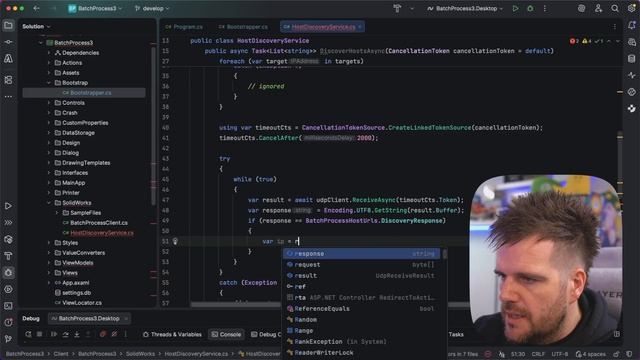640x360 pixels.
Task: Click the add collaborator person icon
Action: pos(598,8)
